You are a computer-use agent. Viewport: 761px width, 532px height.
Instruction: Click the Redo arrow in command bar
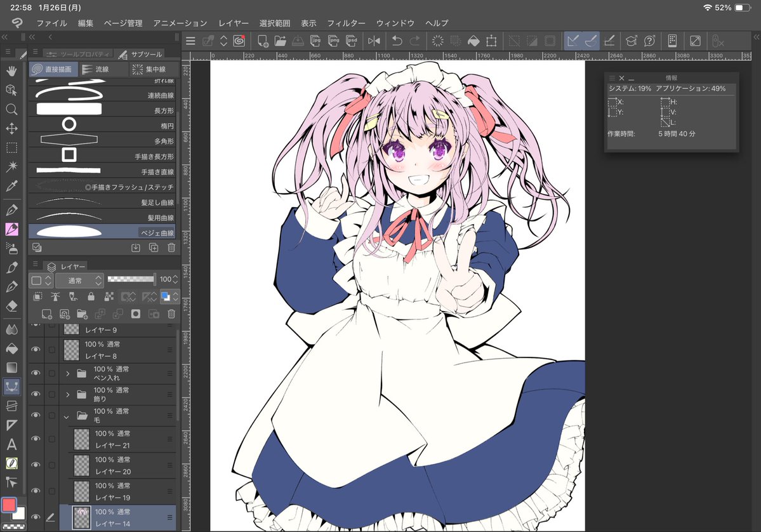(415, 41)
